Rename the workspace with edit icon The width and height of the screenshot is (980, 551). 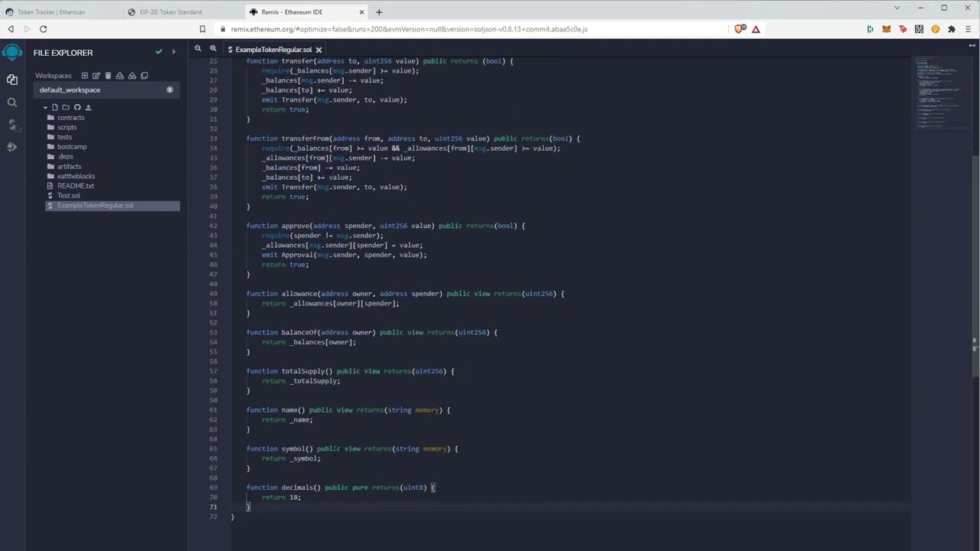tap(96, 76)
